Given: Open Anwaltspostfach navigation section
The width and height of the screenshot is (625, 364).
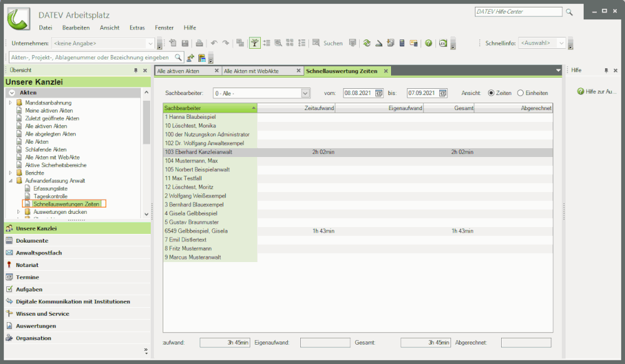Looking at the screenshot, I should pos(78,253).
